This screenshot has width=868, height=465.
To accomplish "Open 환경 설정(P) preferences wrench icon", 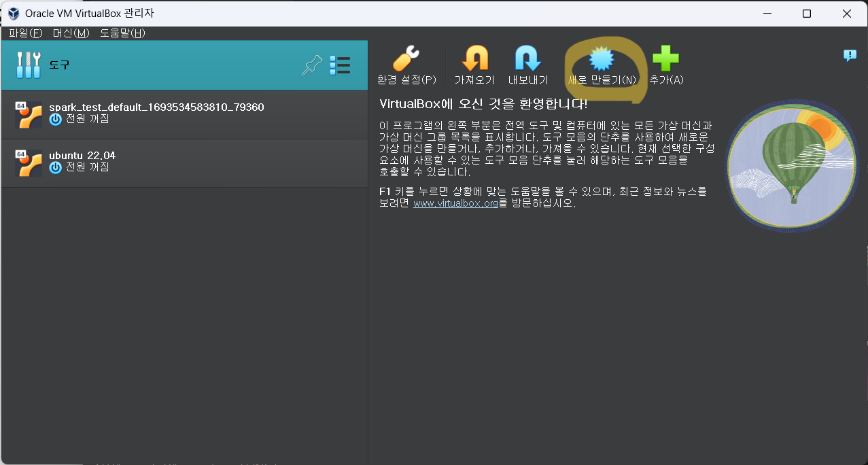I will point(406,58).
